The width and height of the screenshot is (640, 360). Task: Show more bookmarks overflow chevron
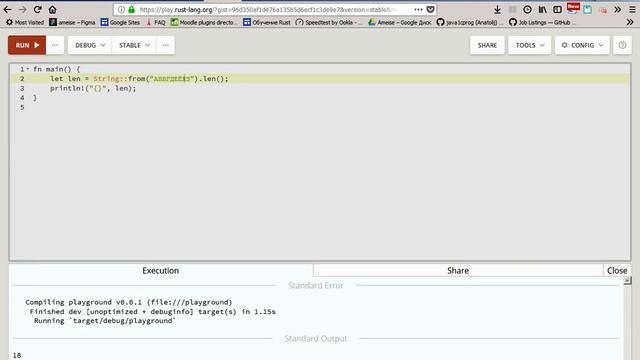pyautogui.click(x=630, y=22)
